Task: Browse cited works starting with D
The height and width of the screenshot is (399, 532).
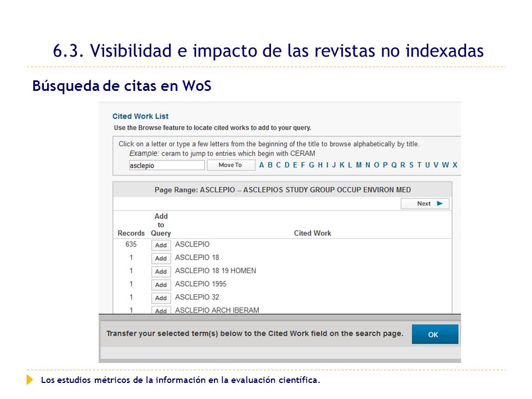Action: click(287, 165)
